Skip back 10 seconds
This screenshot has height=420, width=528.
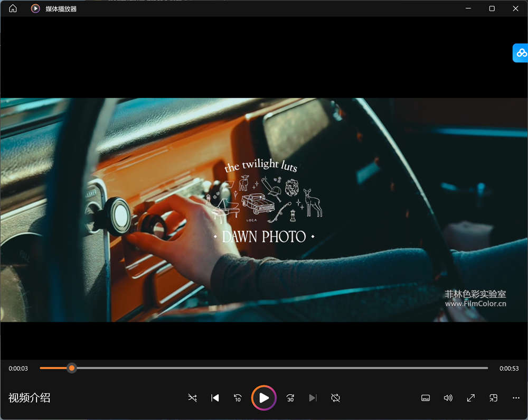(238, 398)
